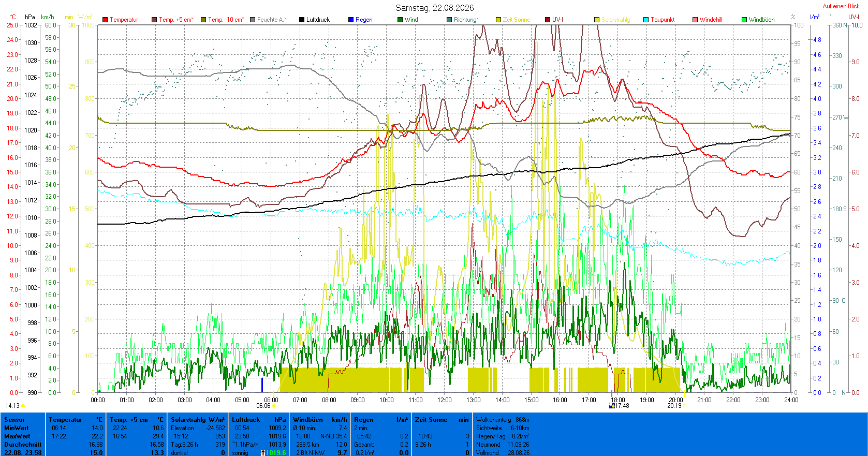The height and width of the screenshot is (456, 868).
Task: Select the Solarstrahlg legend label
Action: [x=616, y=20]
